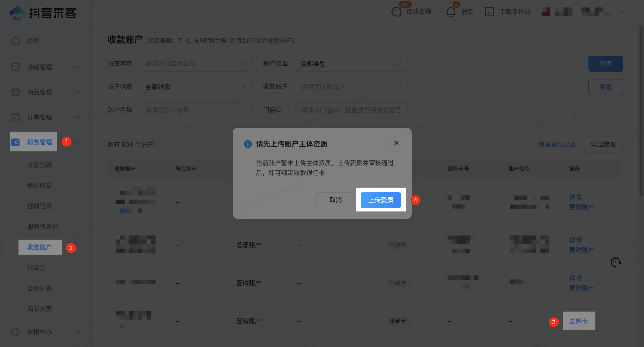The image size is (644, 347).
Task: Click the 商品管理 sidebar icon
Action: (x=15, y=92)
